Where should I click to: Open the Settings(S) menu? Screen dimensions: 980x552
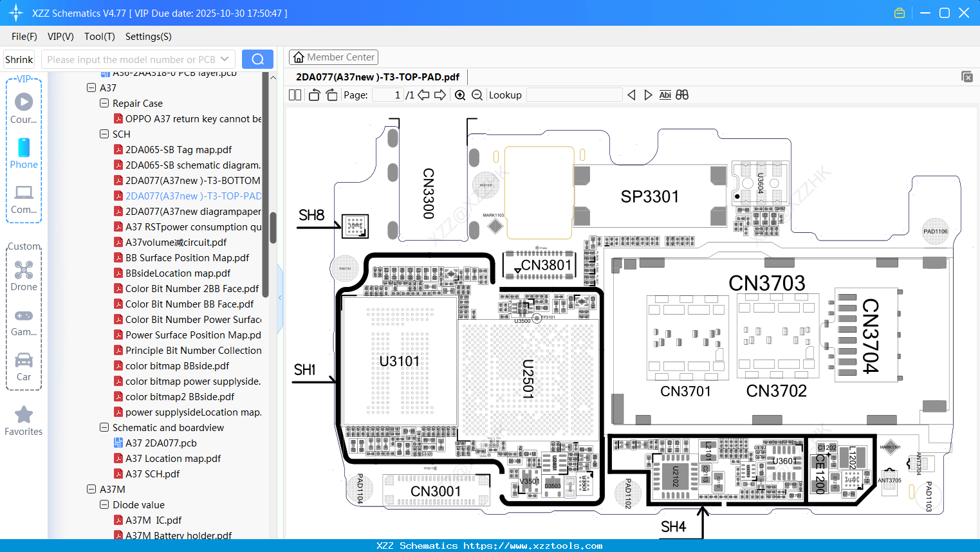(149, 37)
